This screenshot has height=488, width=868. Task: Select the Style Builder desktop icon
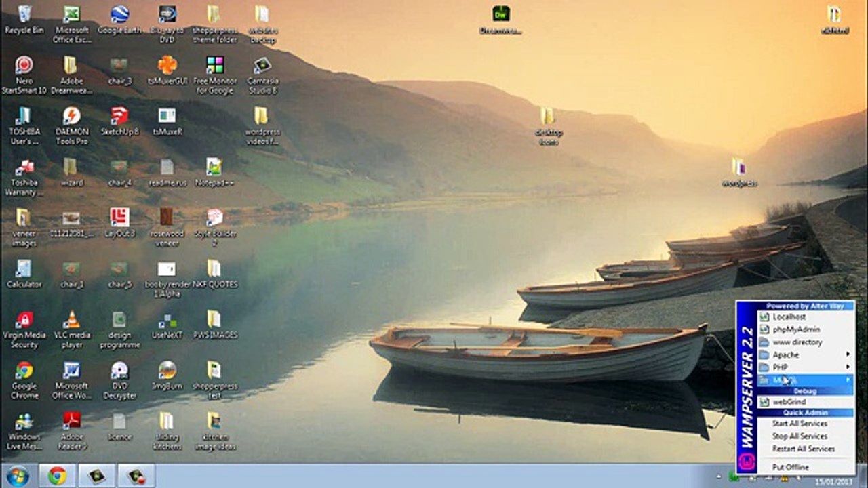214,228
